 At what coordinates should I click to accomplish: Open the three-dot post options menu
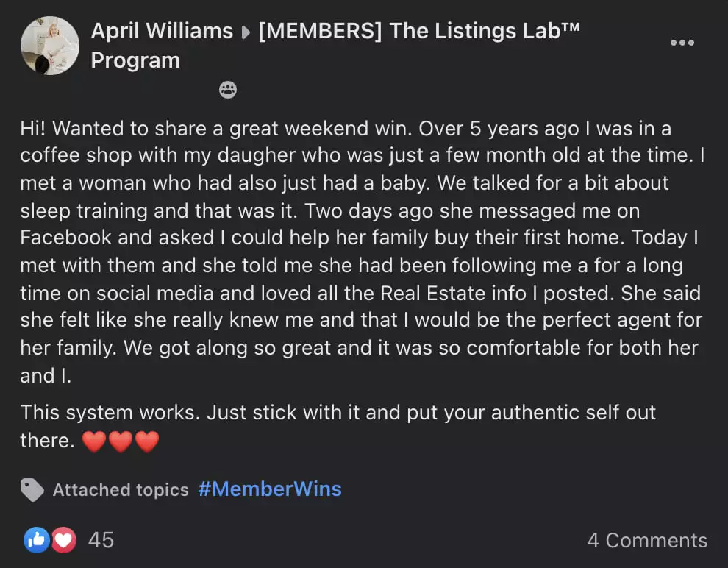[x=682, y=43]
